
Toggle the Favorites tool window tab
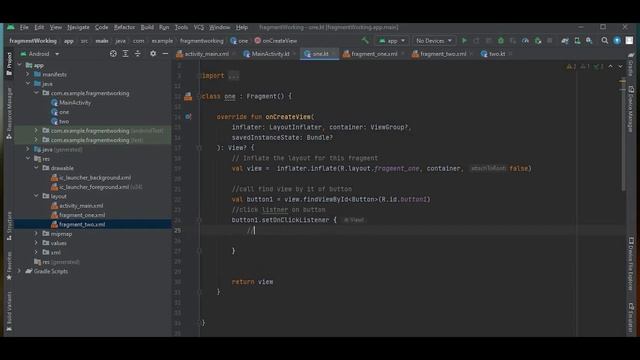9,266
